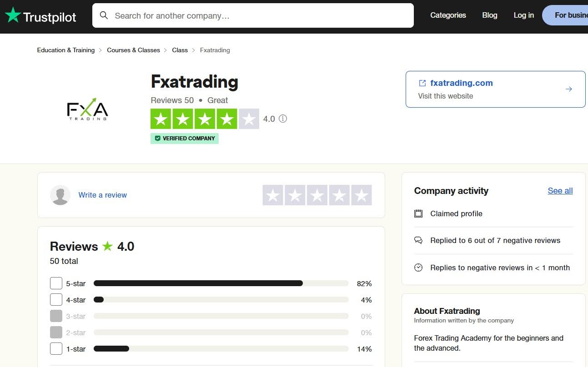
Task: Open the Categories menu
Action: [448, 15]
